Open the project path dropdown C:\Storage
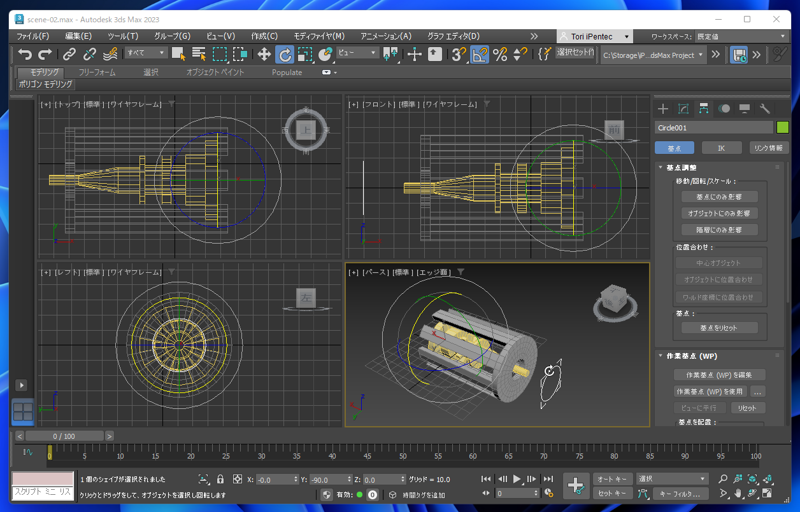The image size is (800, 512). pyautogui.click(x=653, y=55)
